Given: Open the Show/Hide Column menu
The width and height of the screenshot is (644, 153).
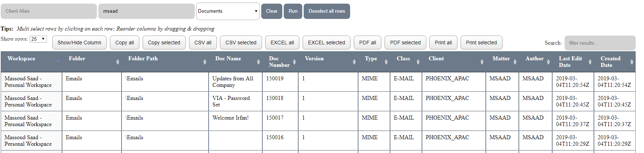Looking at the screenshot, I should 79,43.
